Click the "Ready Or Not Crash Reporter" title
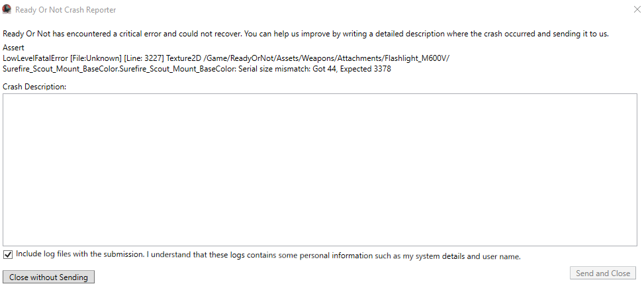 coord(66,10)
